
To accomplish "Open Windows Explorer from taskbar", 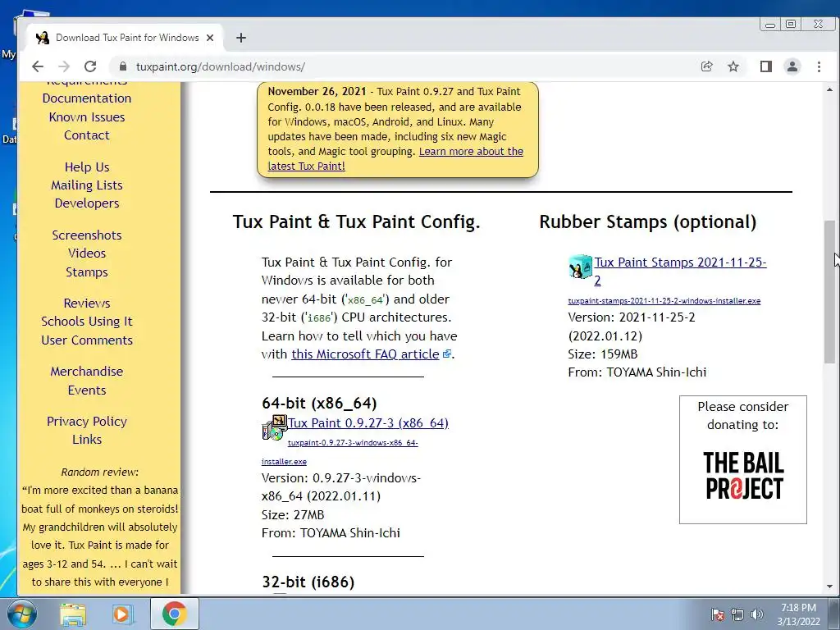I will (73, 614).
